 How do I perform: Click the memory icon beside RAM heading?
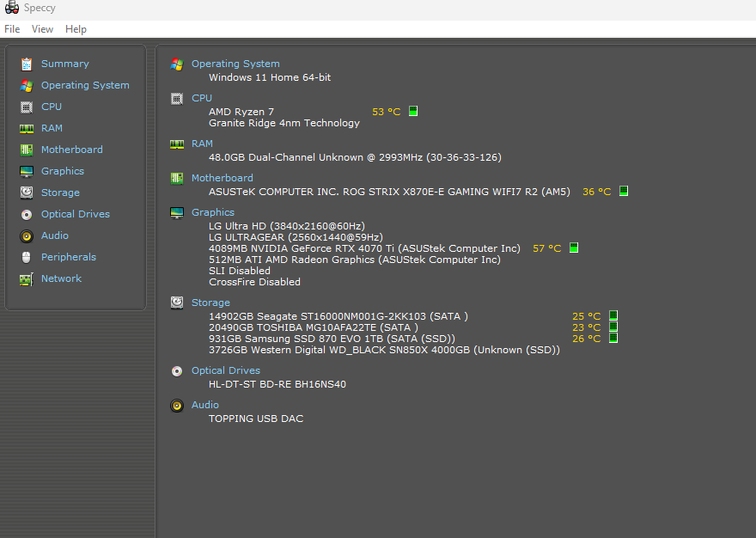[177, 144]
